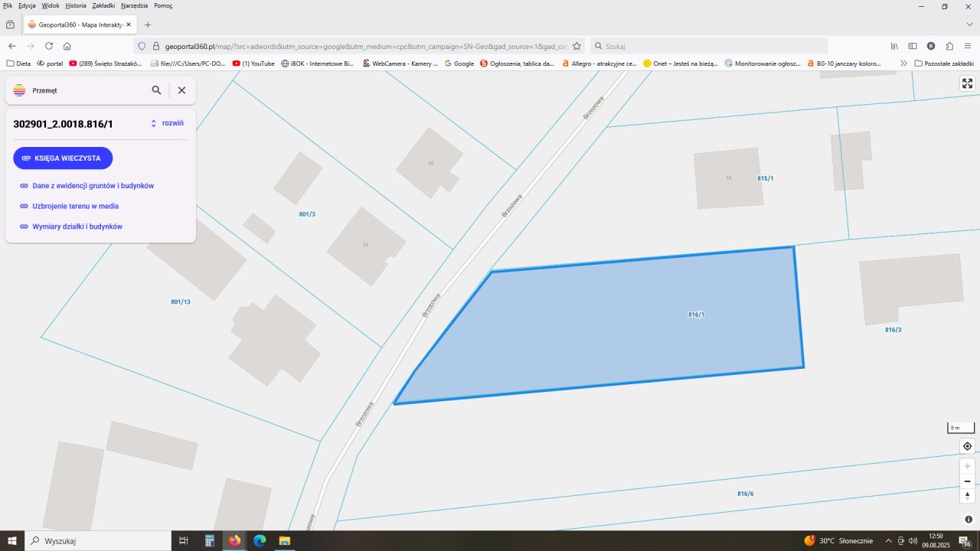Open the Narzędzia menu
980x551 pixels.
coord(135,5)
